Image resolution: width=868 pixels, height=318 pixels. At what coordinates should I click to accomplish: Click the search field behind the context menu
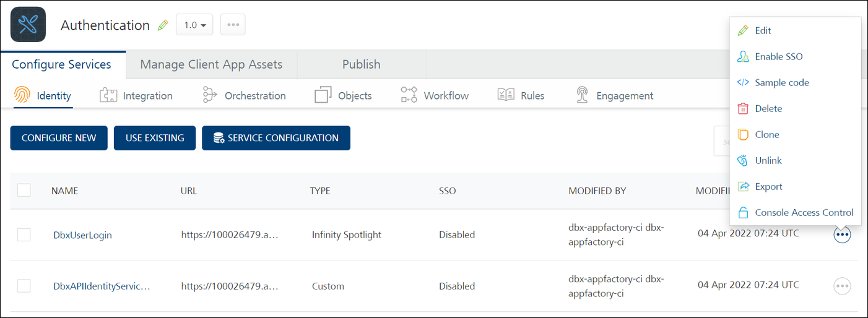tap(722, 141)
